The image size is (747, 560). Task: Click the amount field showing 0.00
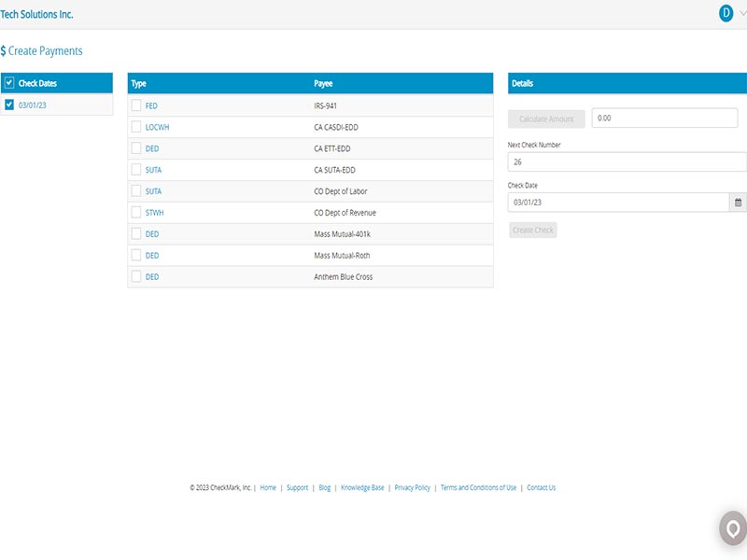(664, 119)
